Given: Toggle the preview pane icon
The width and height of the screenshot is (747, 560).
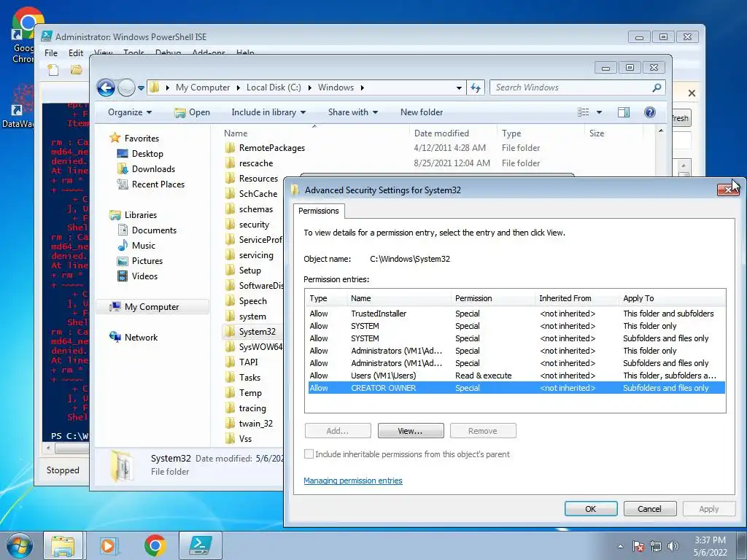Looking at the screenshot, I should [624, 112].
